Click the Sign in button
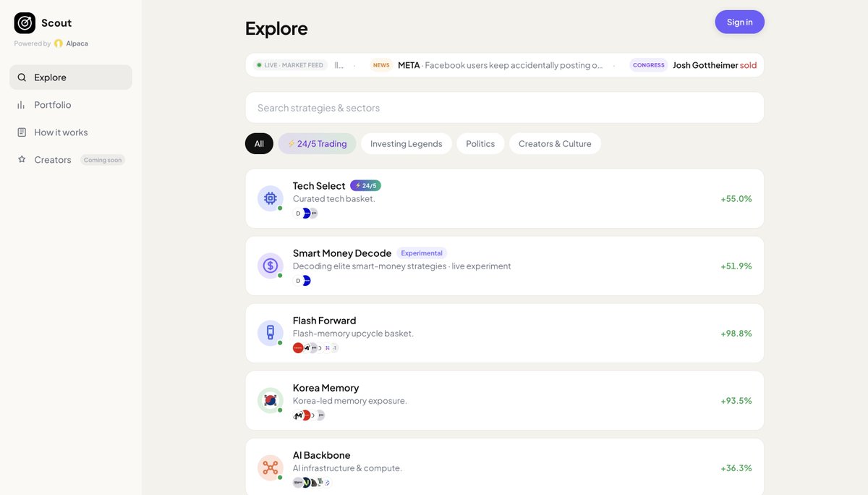 (x=739, y=22)
